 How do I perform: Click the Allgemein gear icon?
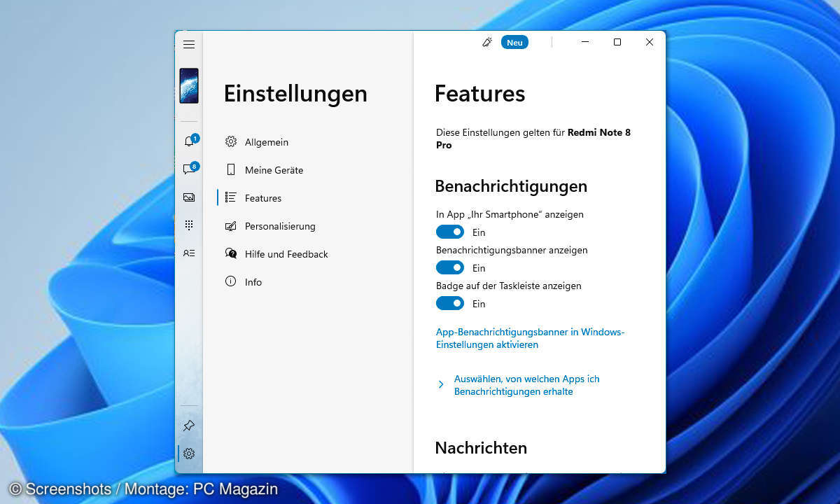click(x=230, y=141)
